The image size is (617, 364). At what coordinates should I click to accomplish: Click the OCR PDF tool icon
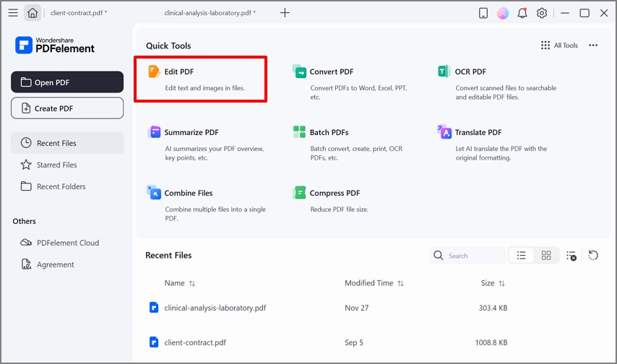[444, 71]
